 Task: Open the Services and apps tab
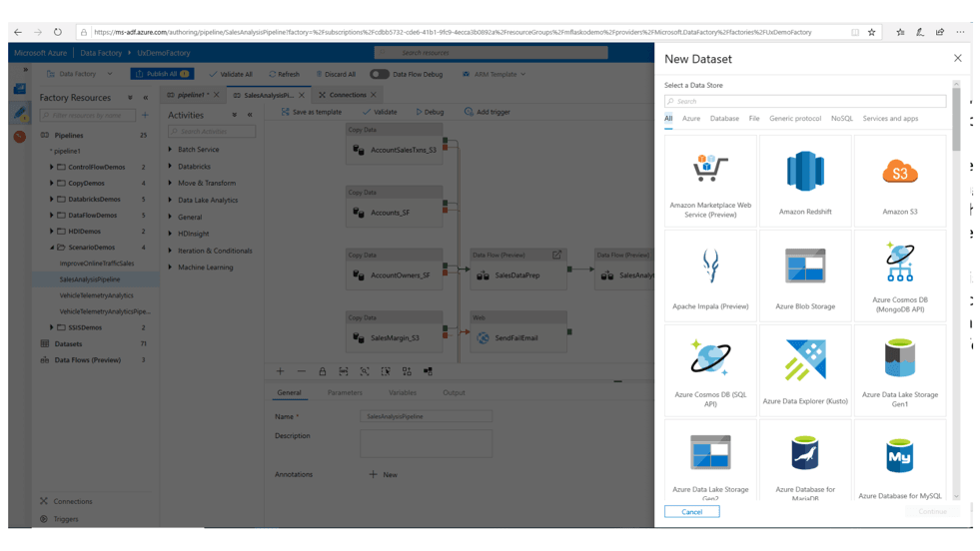[891, 118]
